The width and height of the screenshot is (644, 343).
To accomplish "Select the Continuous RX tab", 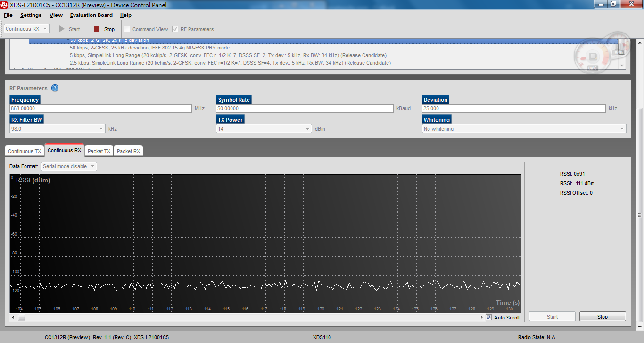I will coord(64,150).
